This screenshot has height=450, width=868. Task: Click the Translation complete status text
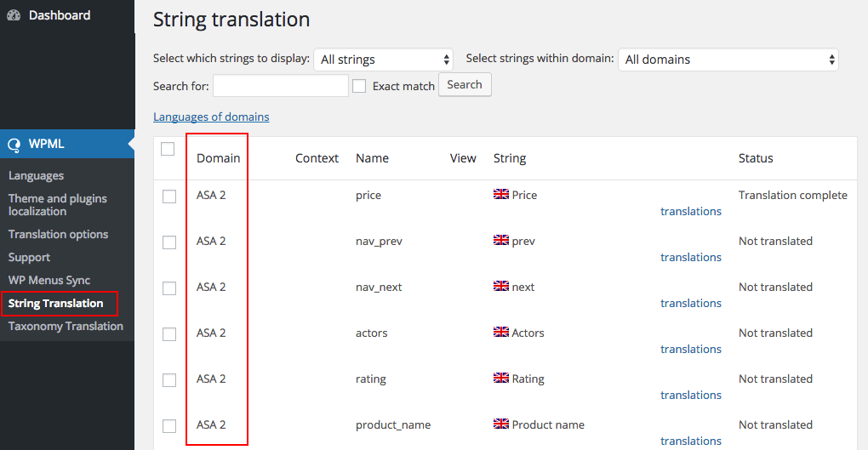pyautogui.click(x=793, y=195)
